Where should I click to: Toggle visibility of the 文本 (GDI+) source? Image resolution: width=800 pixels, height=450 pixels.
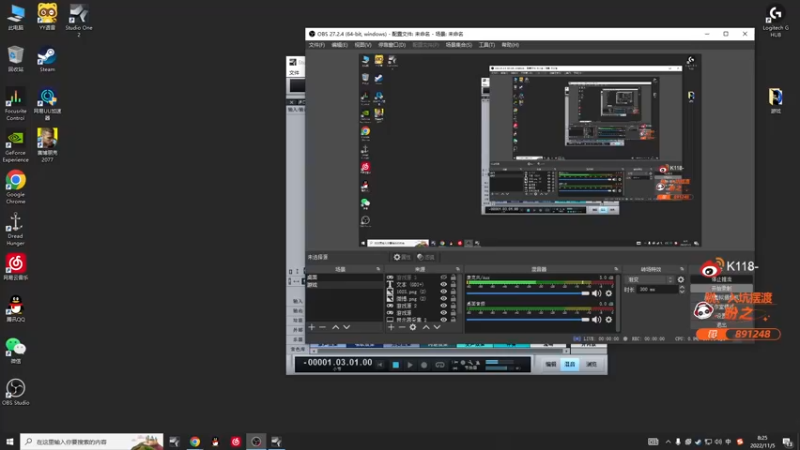click(443, 284)
